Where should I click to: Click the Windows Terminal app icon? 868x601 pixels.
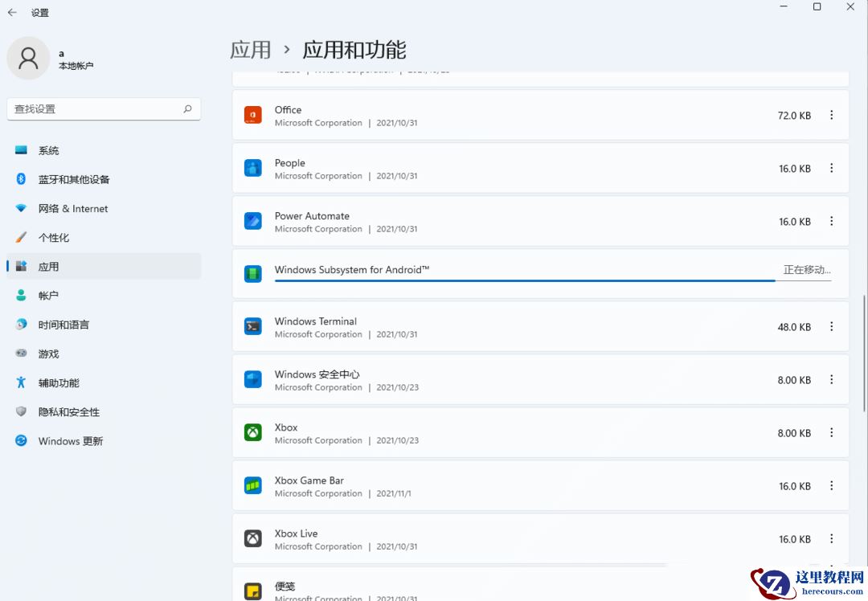click(x=252, y=327)
